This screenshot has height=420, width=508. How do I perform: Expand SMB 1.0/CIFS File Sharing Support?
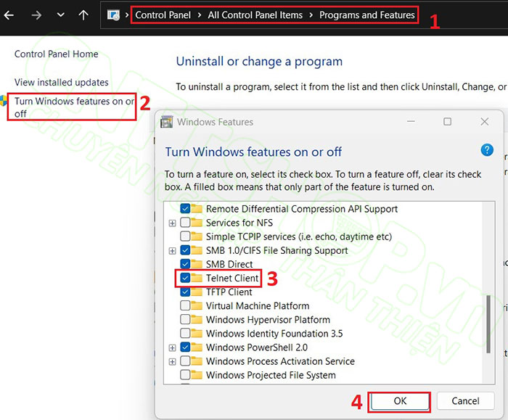click(172, 251)
